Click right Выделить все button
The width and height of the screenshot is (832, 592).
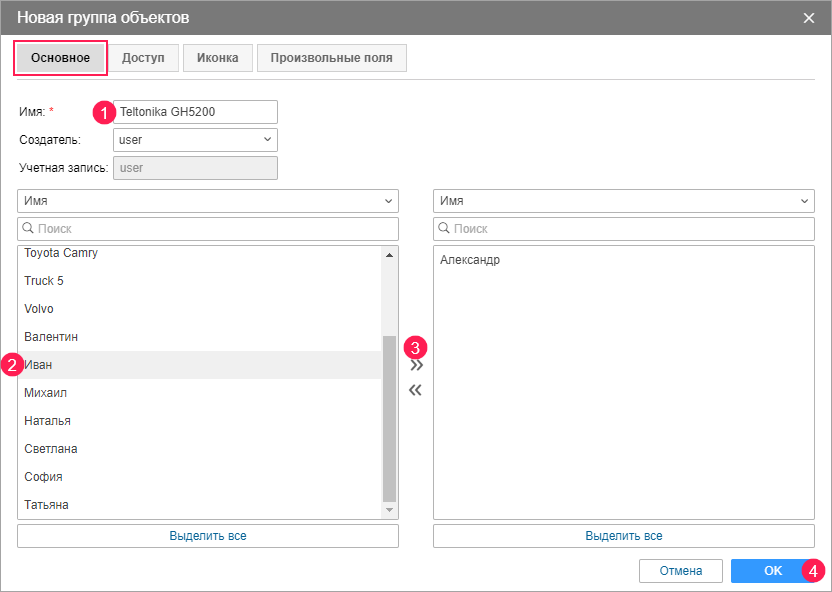(624, 536)
